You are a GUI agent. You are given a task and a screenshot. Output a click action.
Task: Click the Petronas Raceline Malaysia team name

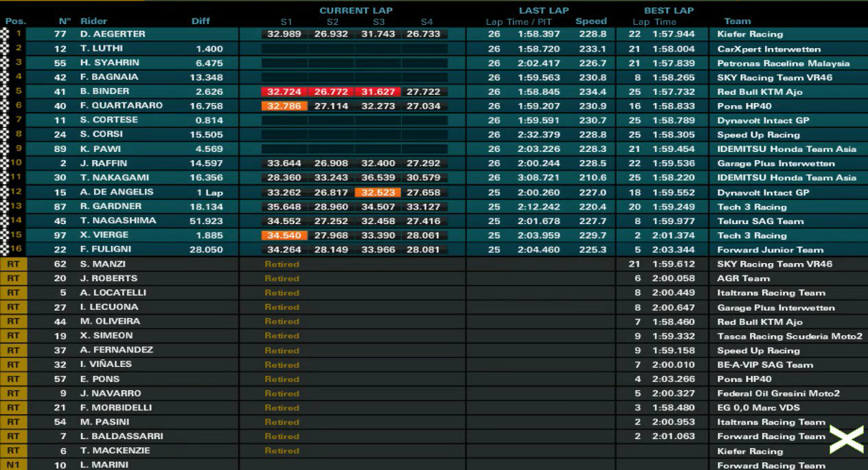[x=784, y=63]
